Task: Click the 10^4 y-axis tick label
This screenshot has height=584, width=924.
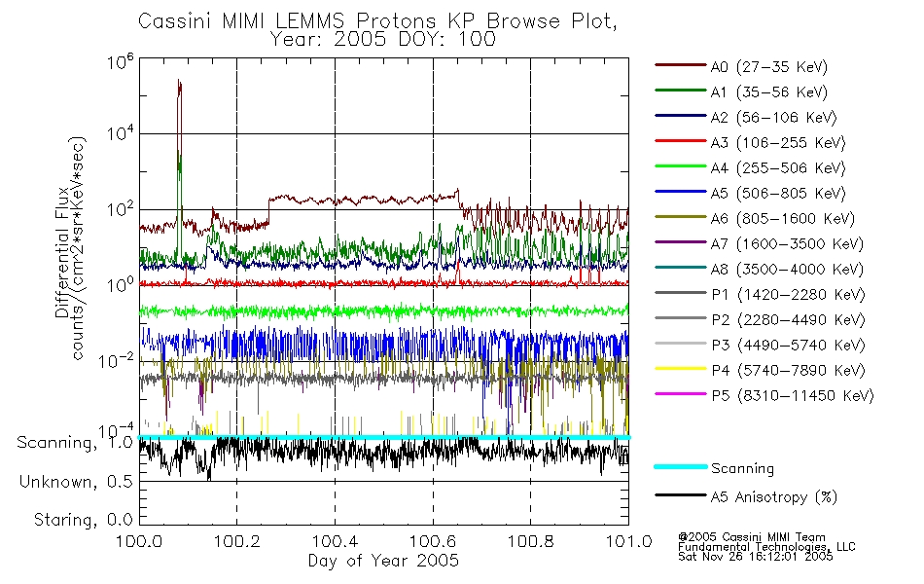Action: (x=121, y=134)
